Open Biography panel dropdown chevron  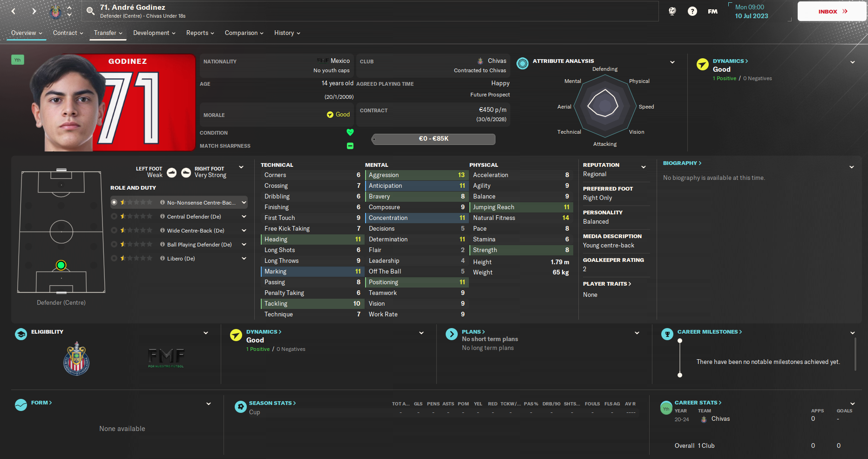852,167
